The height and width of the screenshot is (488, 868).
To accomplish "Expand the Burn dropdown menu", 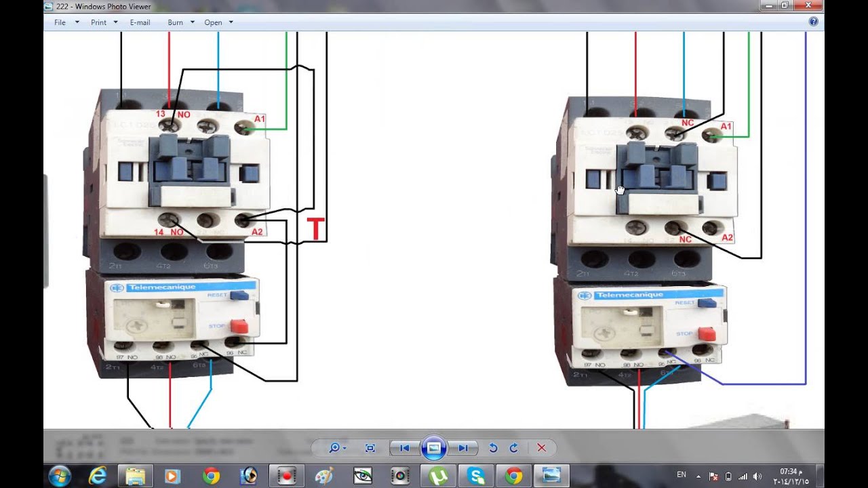I will pyautogui.click(x=181, y=22).
